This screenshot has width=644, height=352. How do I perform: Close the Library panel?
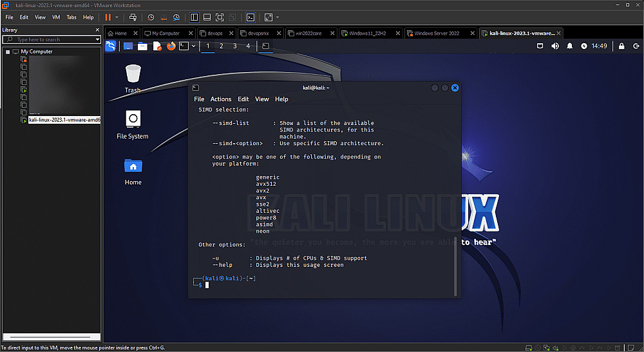[97, 30]
